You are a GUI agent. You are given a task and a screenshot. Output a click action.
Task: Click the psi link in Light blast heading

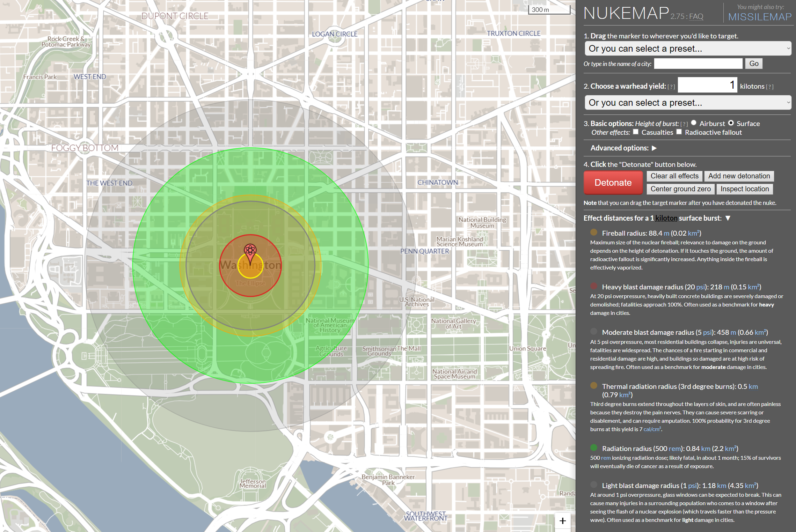pos(692,486)
